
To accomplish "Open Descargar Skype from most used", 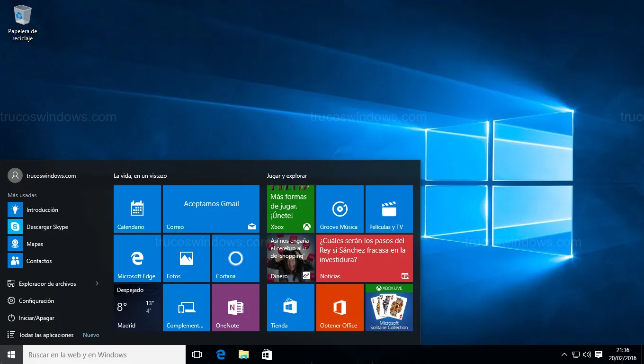I will pyautogui.click(x=47, y=227).
